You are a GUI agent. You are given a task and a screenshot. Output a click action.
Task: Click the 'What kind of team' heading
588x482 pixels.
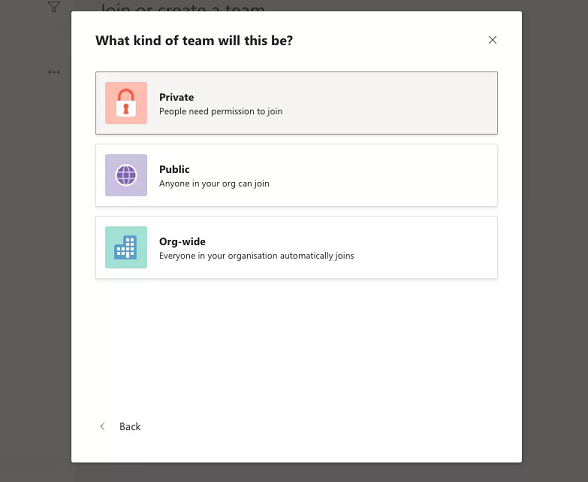(x=194, y=40)
